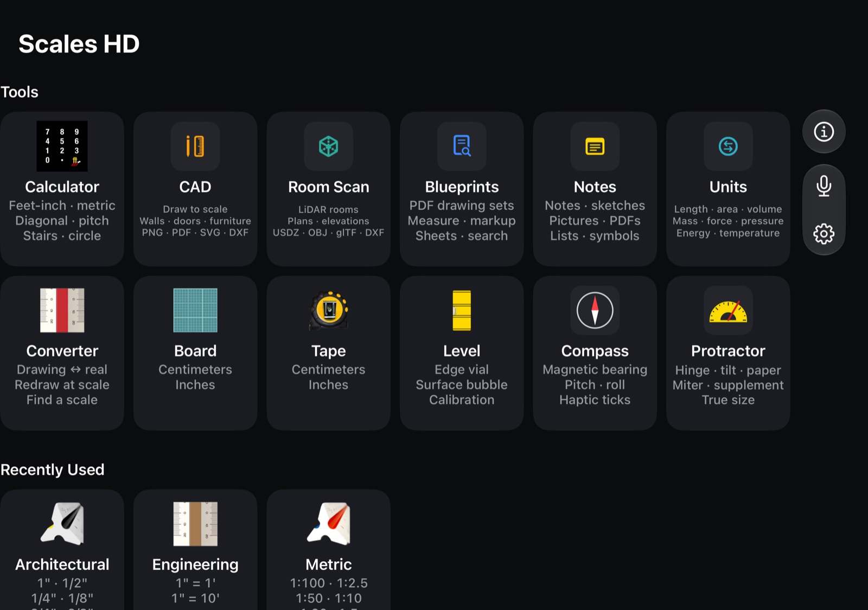Image resolution: width=868 pixels, height=610 pixels.
Task: Click the Scales HD app title
Action: (79, 44)
